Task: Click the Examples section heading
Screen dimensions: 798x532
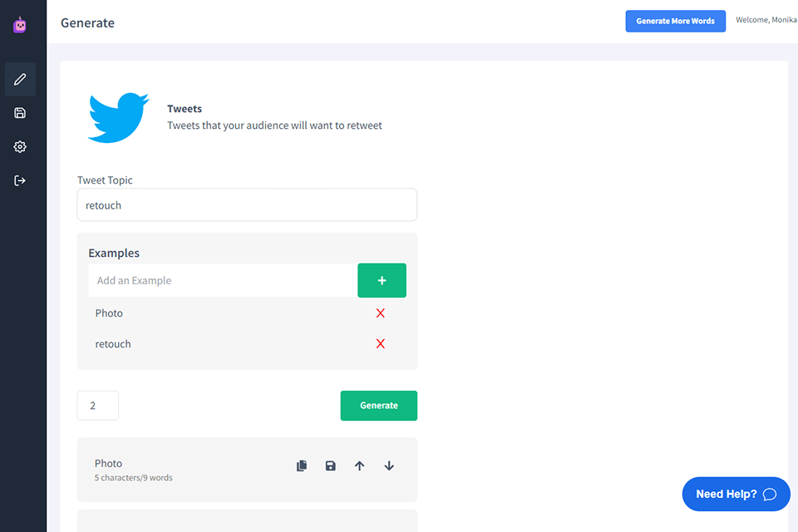Action: [114, 253]
